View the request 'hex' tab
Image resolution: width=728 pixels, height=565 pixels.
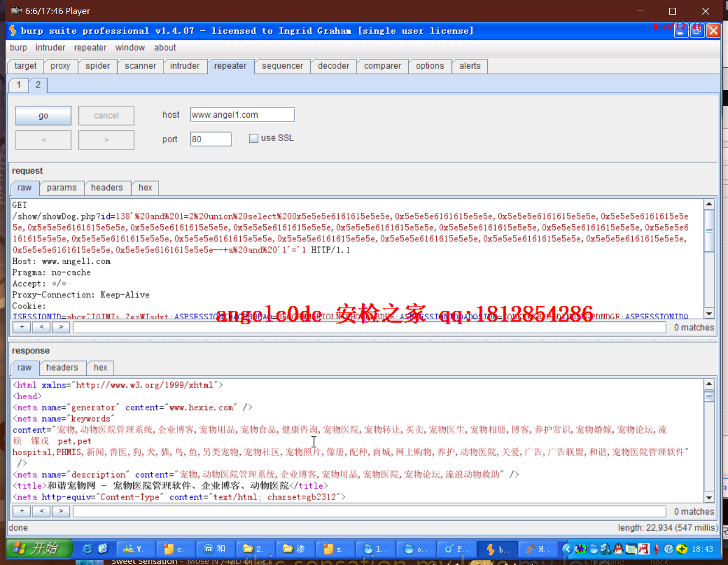(145, 188)
